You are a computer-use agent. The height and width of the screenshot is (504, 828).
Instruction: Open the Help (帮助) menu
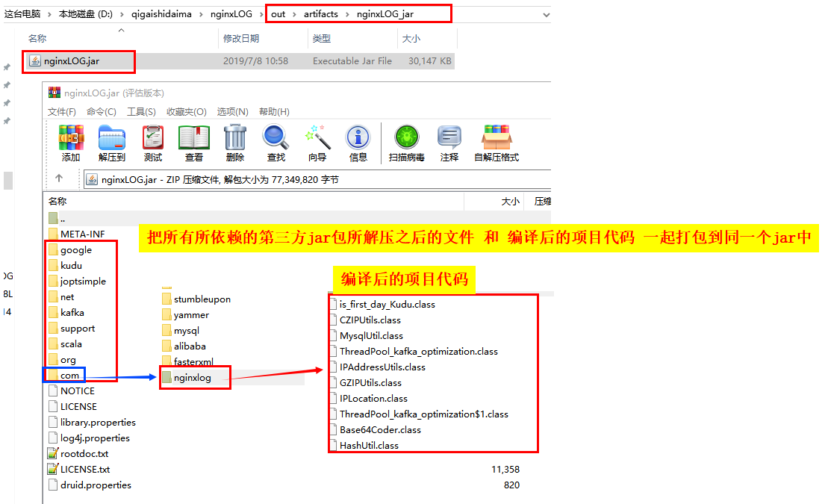(x=274, y=112)
